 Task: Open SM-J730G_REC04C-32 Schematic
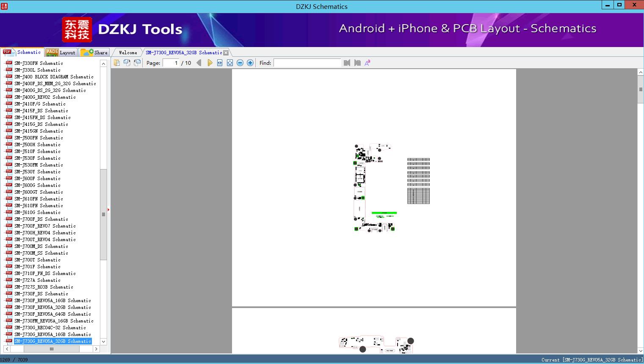pos(50,328)
